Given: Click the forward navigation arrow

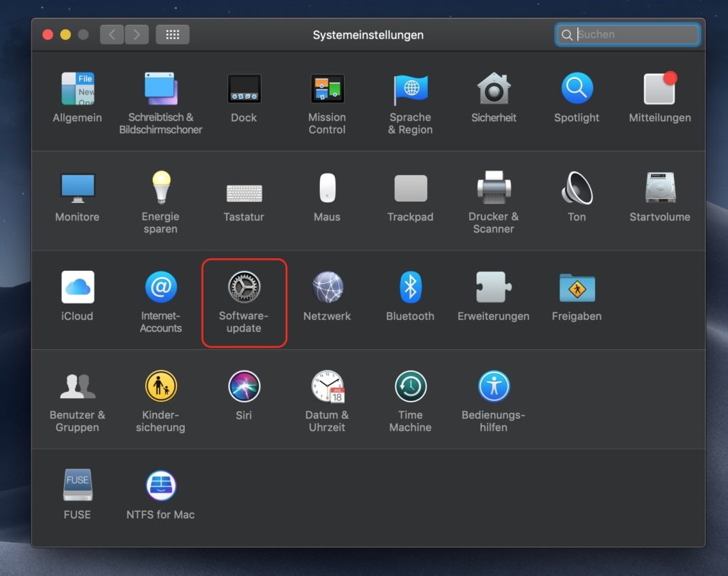Looking at the screenshot, I should [136, 34].
